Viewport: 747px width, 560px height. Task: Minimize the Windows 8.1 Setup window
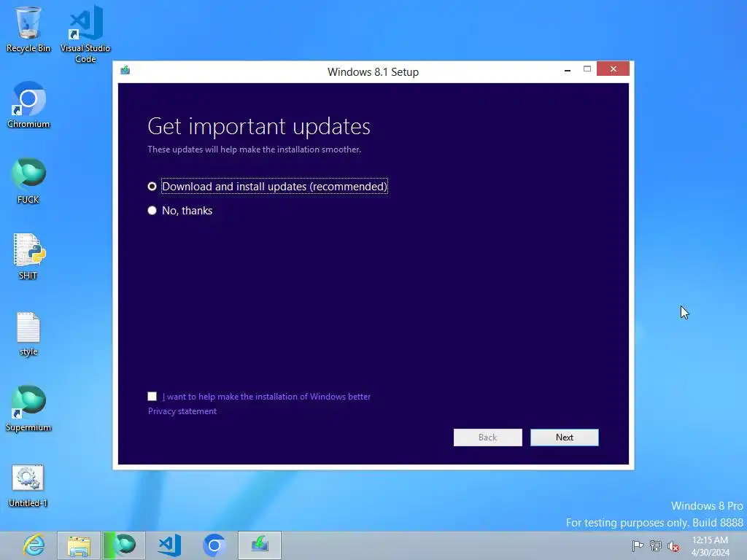pos(568,70)
